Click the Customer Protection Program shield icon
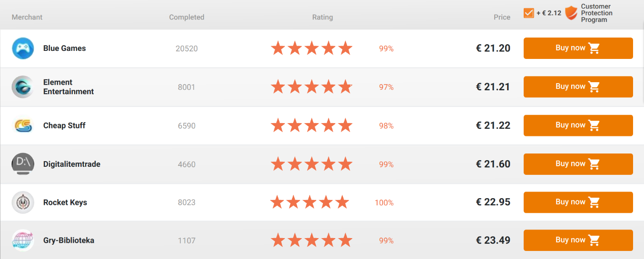 tap(571, 13)
